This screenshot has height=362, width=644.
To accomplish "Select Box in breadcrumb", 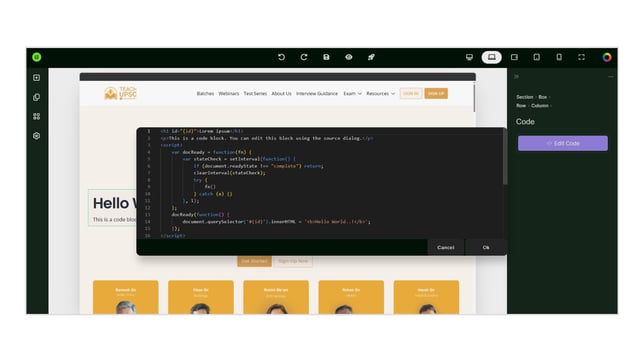I will (543, 97).
